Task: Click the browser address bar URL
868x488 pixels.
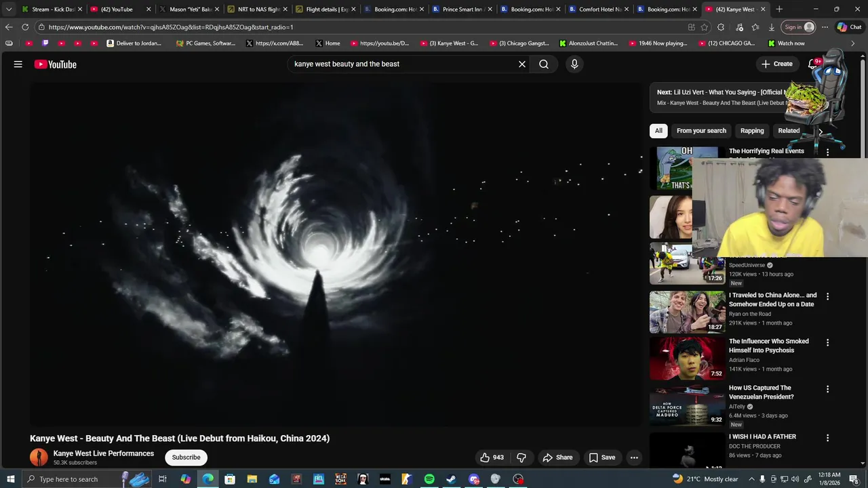Action: pos(171,27)
